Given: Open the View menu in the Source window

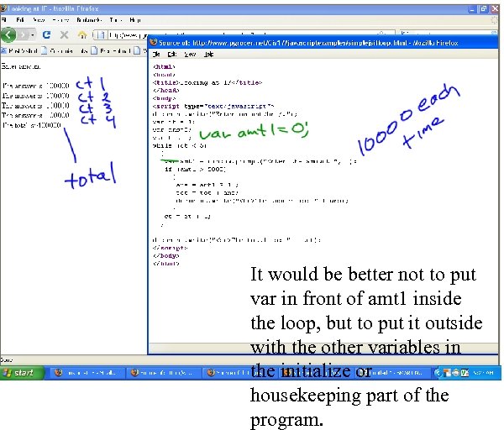Looking at the screenshot, I should pos(190,55).
